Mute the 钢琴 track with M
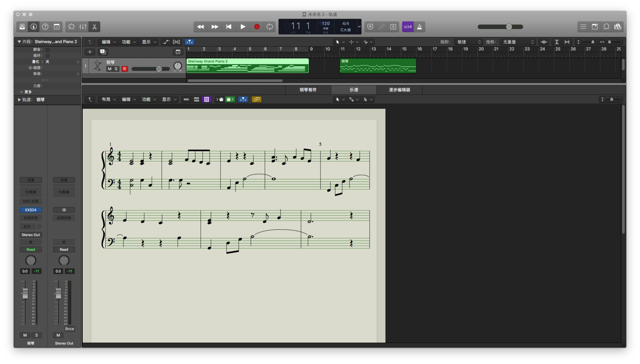The height and width of the screenshot is (364, 640). pyautogui.click(x=110, y=69)
